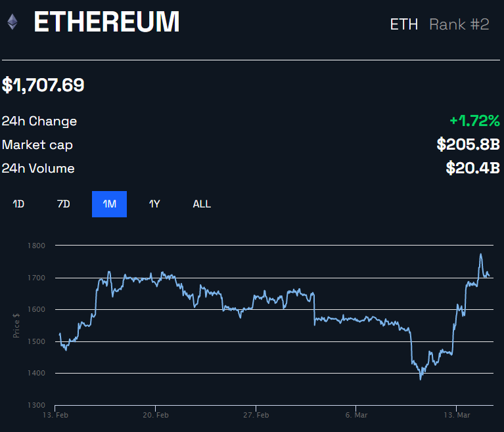Click the $1,707.69 current price
Screen dimensions: 504x432
coord(43,85)
